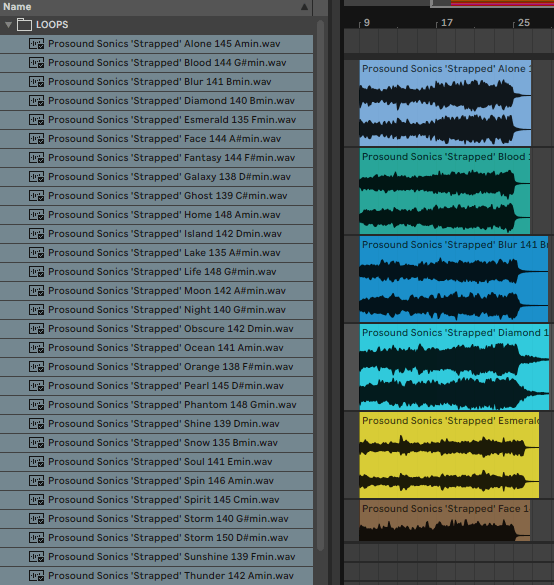Select file 'Strapped' Storm 140 G#min.wav
Screen dimensions: 554x585
[x=156, y=519]
